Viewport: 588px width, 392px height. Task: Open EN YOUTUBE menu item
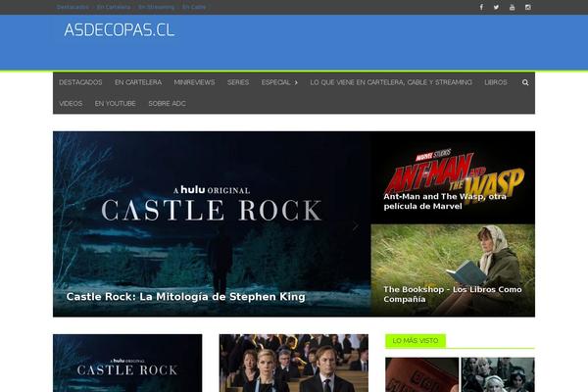(115, 104)
